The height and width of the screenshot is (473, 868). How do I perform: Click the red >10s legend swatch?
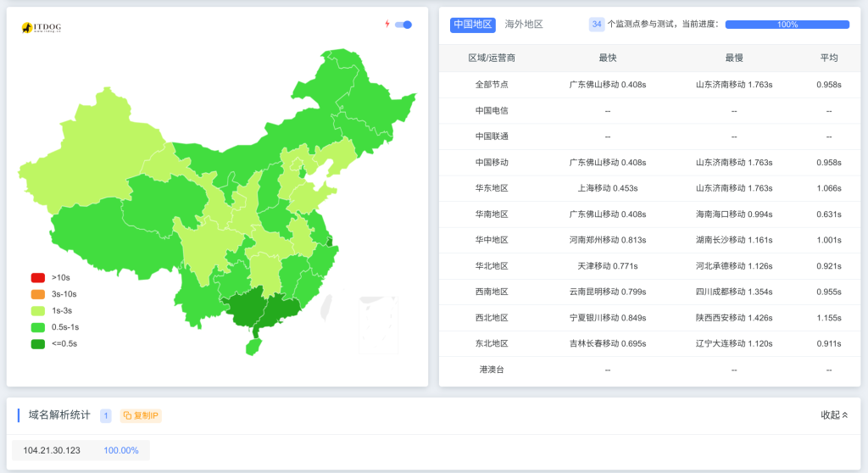(38, 277)
